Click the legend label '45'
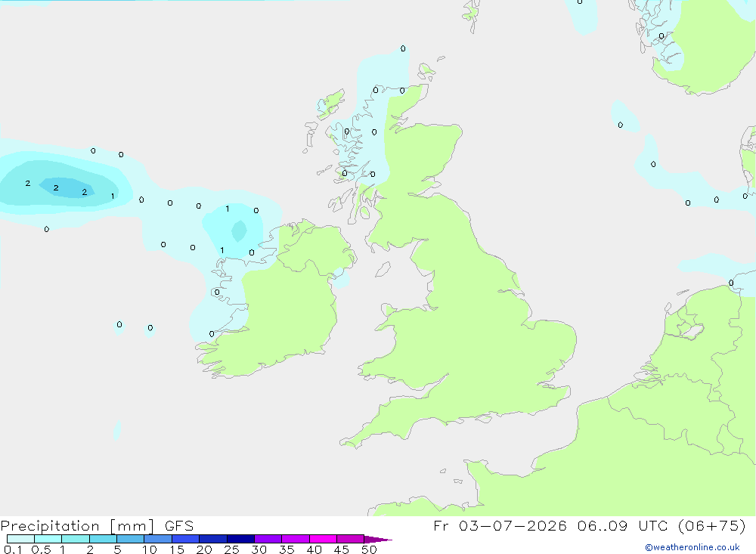Image resolution: width=756 pixels, height=554 pixels. pyautogui.click(x=342, y=549)
